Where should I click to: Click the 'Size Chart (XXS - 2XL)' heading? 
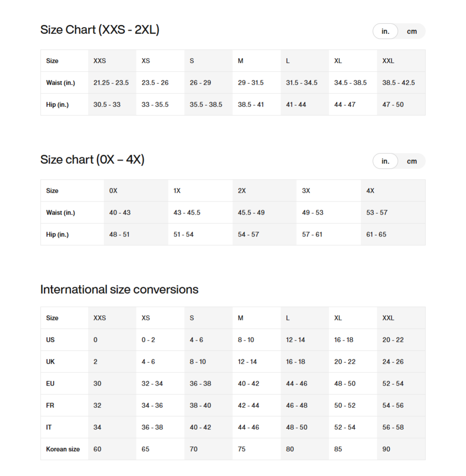(100, 30)
